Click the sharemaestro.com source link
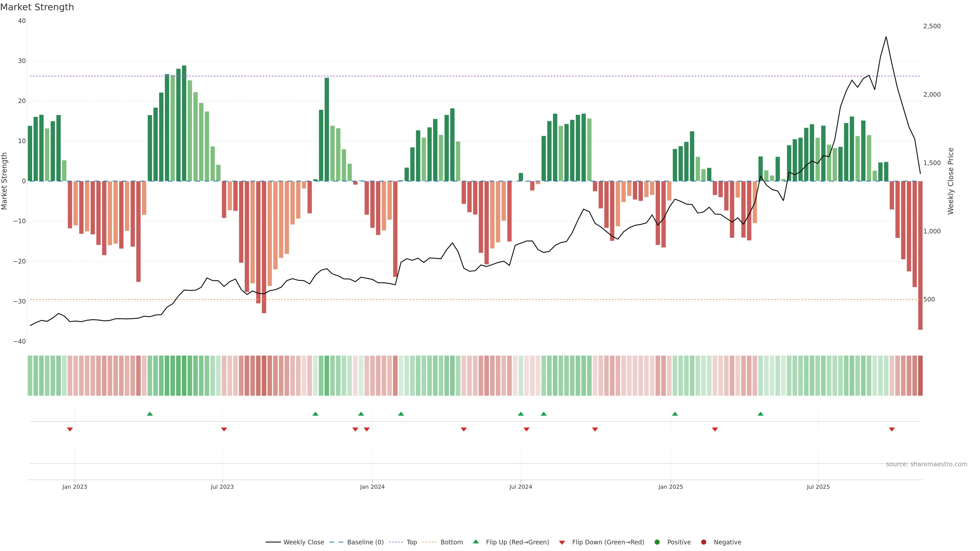Viewport: 980px width, 551px height. (x=926, y=464)
